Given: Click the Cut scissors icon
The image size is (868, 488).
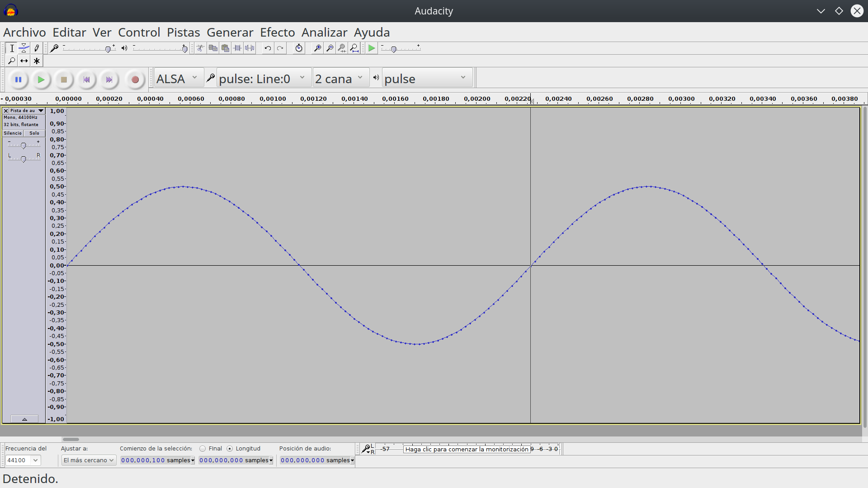Looking at the screenshot, I should coord(200,48).
